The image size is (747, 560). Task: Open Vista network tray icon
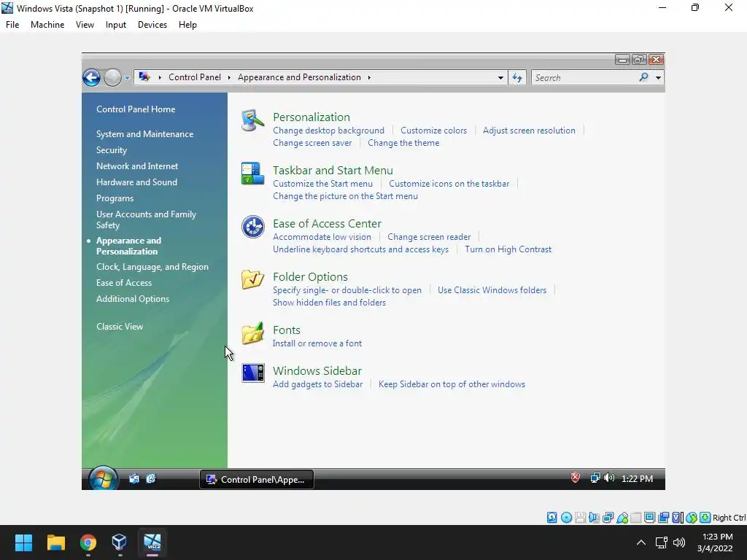tap(595, 478)
